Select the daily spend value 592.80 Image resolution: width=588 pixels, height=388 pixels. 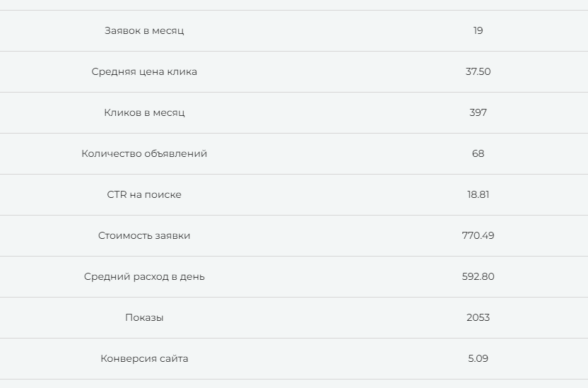click(x=478, y=276)
